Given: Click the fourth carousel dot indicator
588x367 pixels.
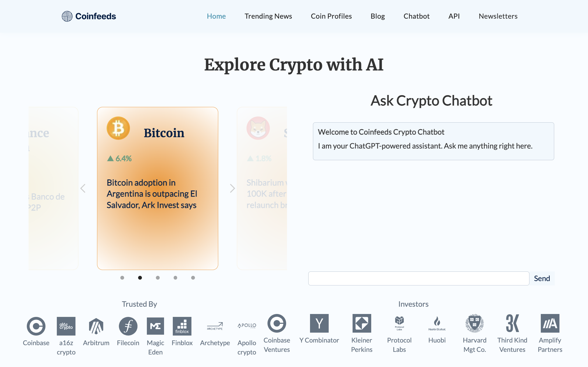Looking at the screenshot, I should tap(175, 278).
